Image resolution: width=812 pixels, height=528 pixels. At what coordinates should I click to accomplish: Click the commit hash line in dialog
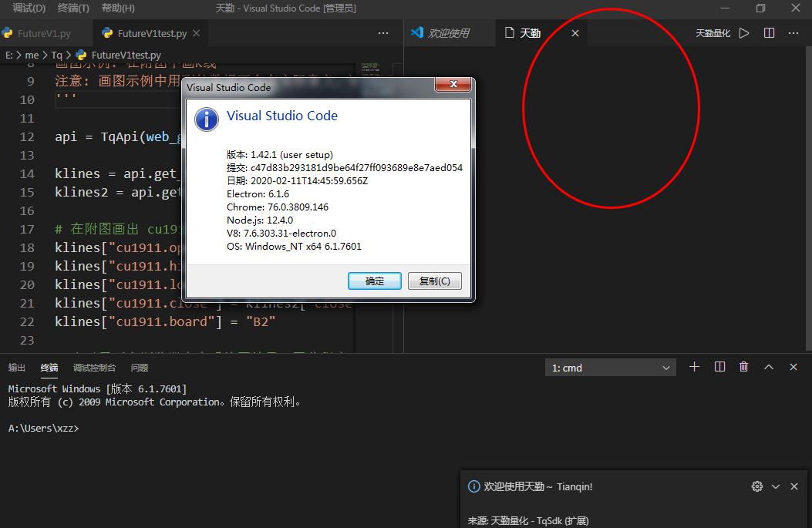[345, 167]
